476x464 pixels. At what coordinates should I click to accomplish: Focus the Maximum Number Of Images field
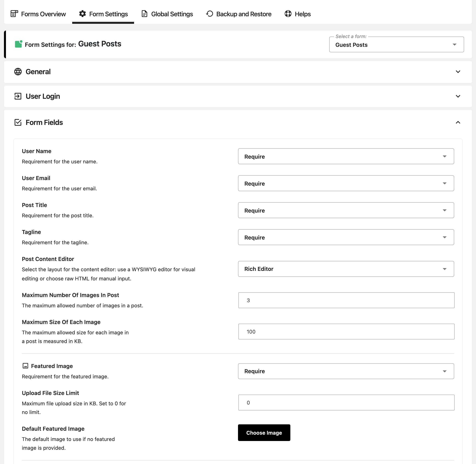click(x=346, y=300)
